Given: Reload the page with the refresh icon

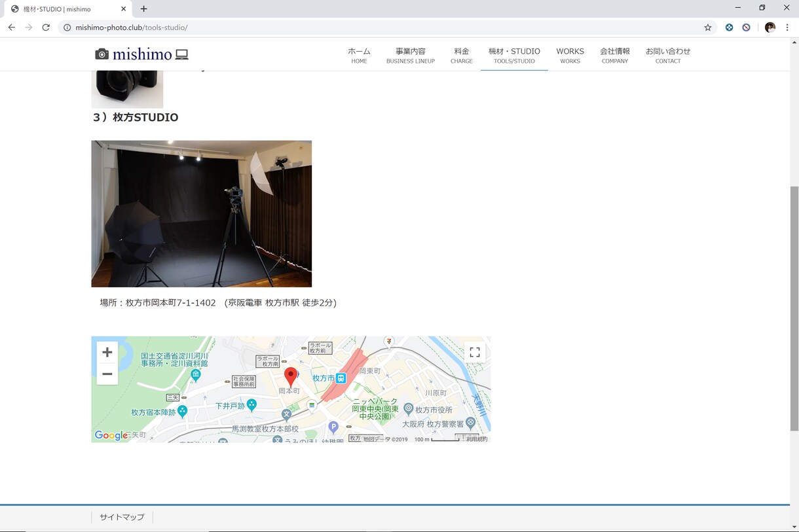Looking at the screenshot, I should click(46, 27).
